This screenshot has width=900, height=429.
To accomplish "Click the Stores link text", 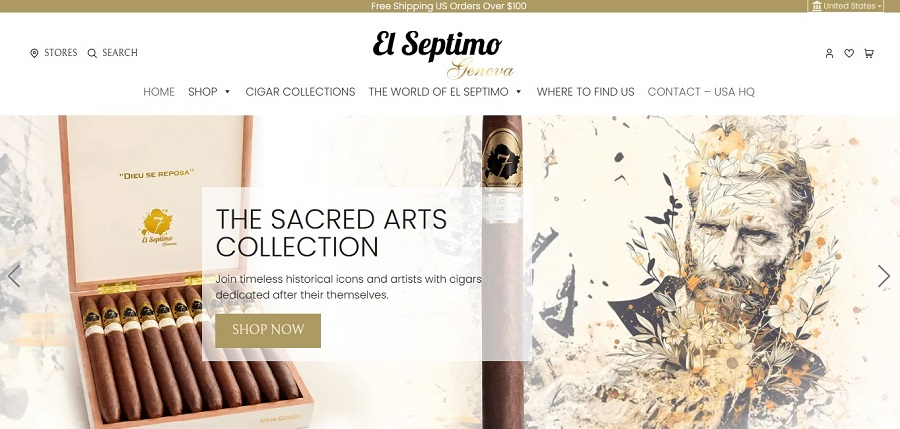I will pos(61,53).
